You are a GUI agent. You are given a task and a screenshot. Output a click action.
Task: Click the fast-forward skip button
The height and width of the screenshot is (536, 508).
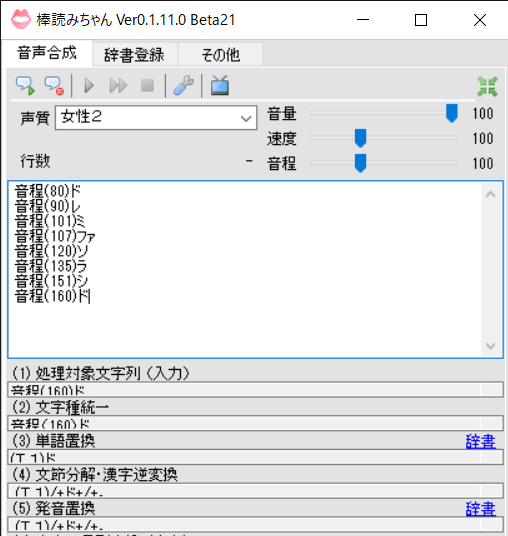pos(118,85)
